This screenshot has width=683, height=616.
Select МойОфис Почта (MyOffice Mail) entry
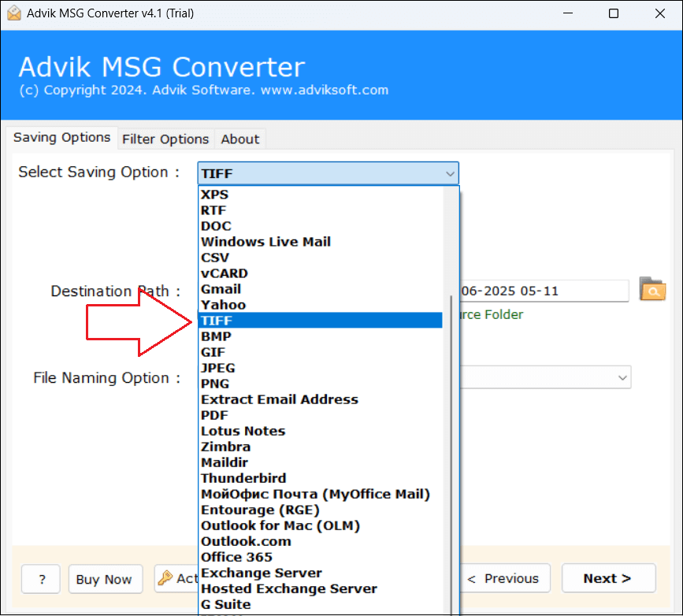(320, 494)
